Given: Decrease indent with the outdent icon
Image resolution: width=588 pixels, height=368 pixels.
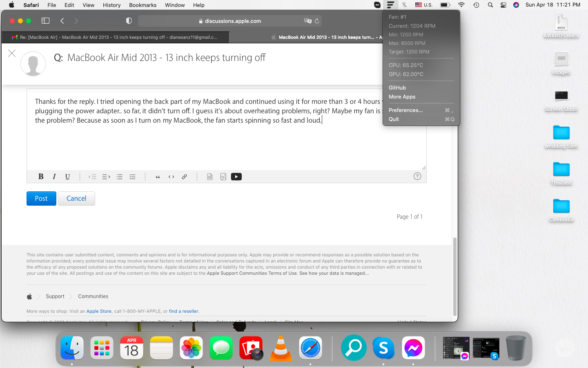Looking at the screenshot, I should coord(92,177).
